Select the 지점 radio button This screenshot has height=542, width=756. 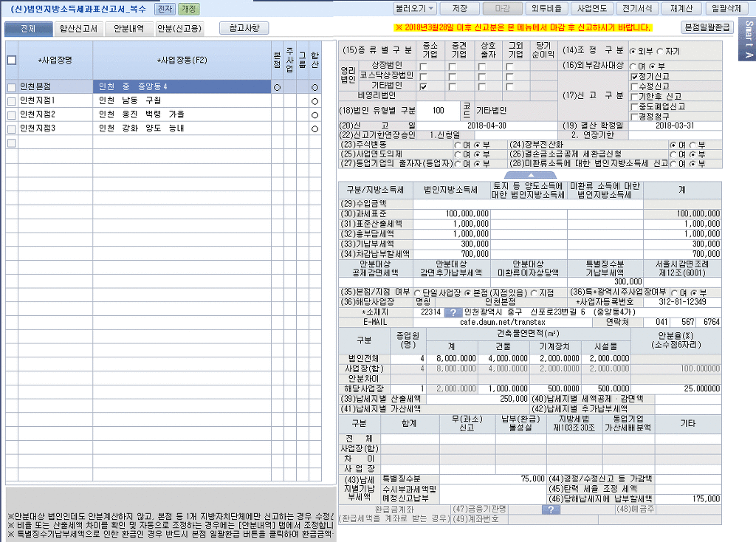(534, 292)
